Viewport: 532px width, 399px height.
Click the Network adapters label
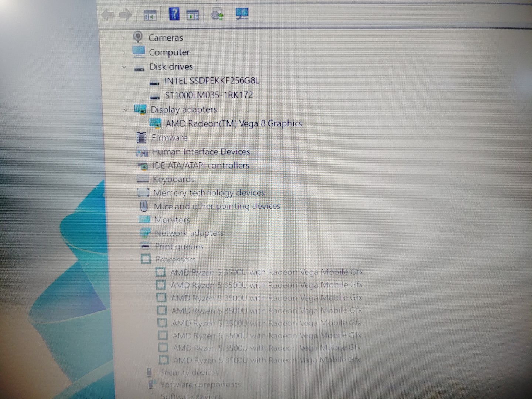(x=189, y=233)
